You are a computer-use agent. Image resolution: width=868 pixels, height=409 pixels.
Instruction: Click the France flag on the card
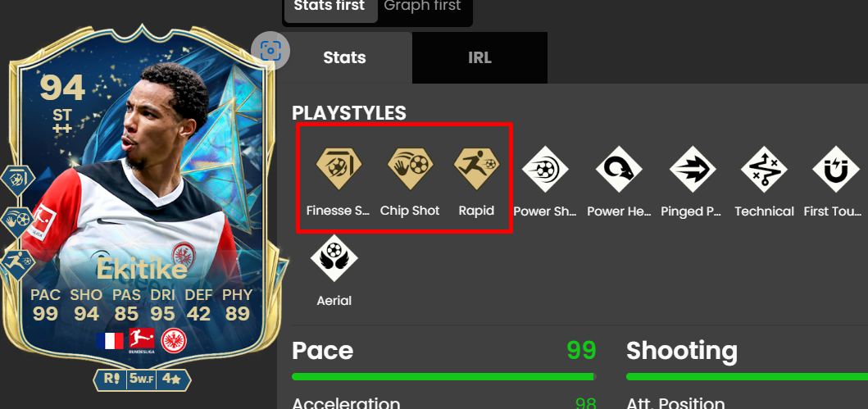(110, 340)
